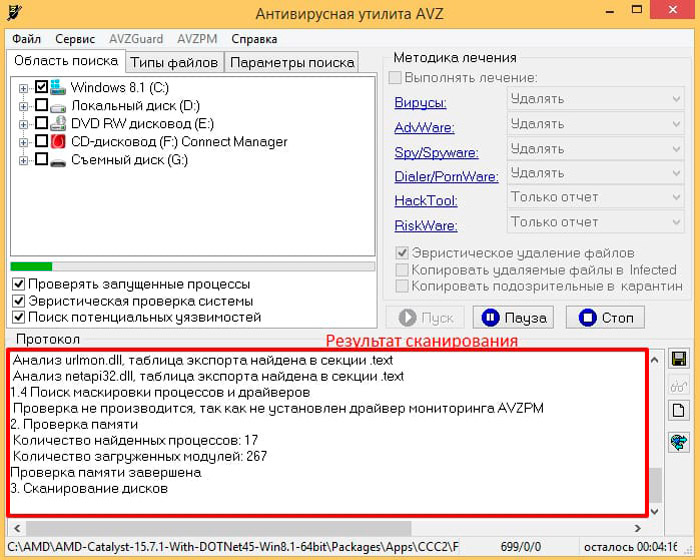Image resolution: width=700 pixels, height=560 pixels.
Task: Switch to the Типы файлов tab
Action: click(174, 62)
